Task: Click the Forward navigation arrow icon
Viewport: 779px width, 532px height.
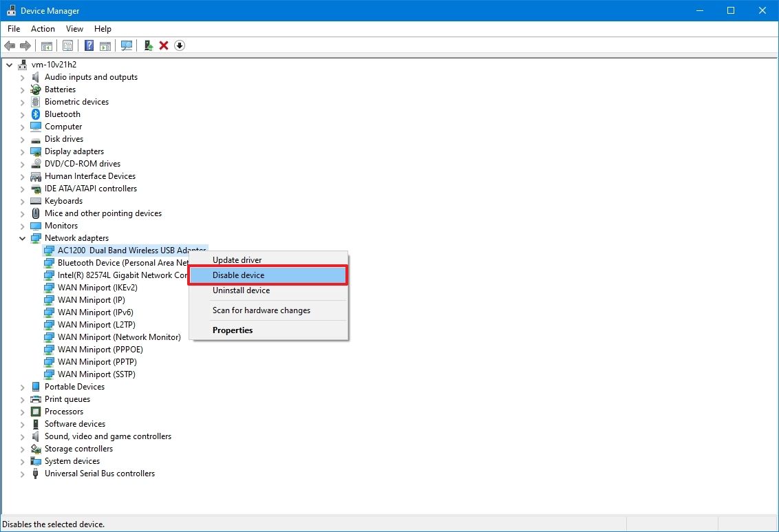Action: click(26, 45)
